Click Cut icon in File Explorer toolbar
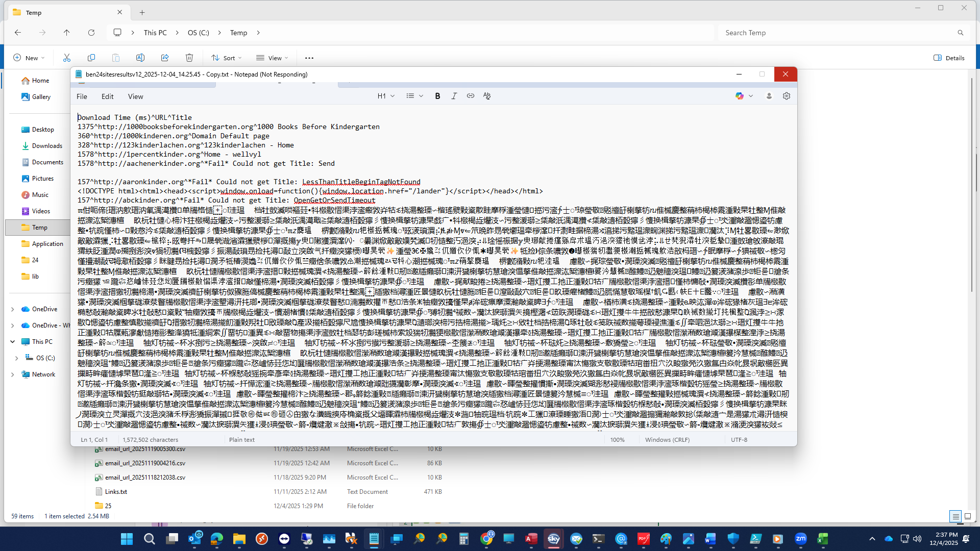Screen dimensions: 980x551 [x=67, y=58]
